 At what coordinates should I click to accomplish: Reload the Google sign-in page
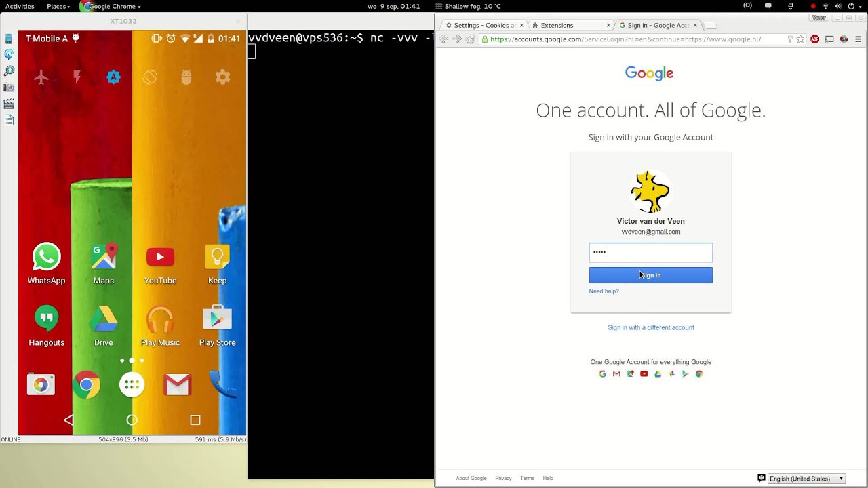point(470,39)
